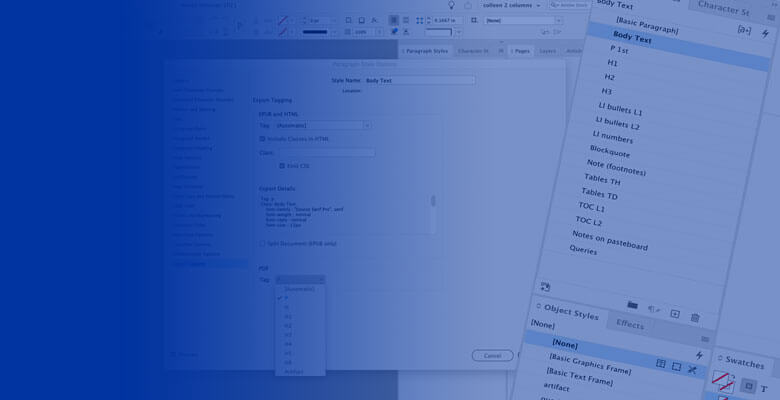This screenshot has width=780, height=400.
Task: Toggle Split Document (EPUB only) checkbox
Action: coord(262,244)
